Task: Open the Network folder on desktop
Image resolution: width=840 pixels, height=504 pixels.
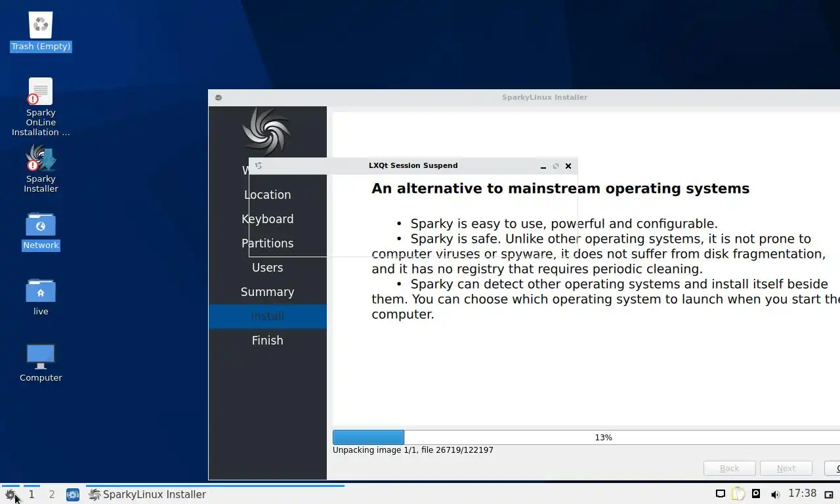Action: point(41,230)
